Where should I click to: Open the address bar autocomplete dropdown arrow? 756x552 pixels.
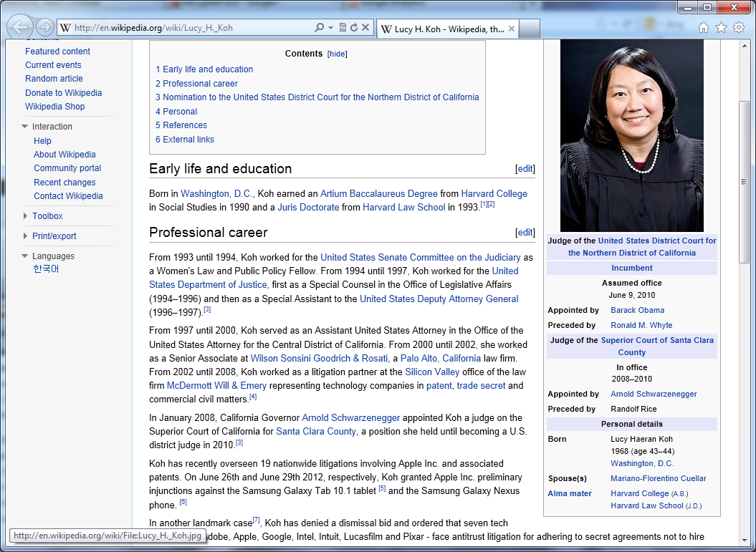tap(331, 27)
